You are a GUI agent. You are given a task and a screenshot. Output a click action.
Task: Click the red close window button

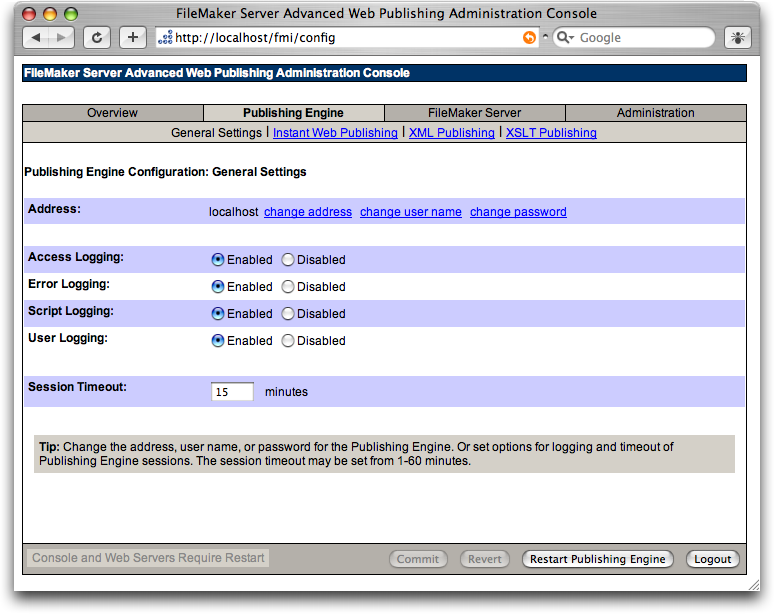pyautogui.click(x=29, y=14)
